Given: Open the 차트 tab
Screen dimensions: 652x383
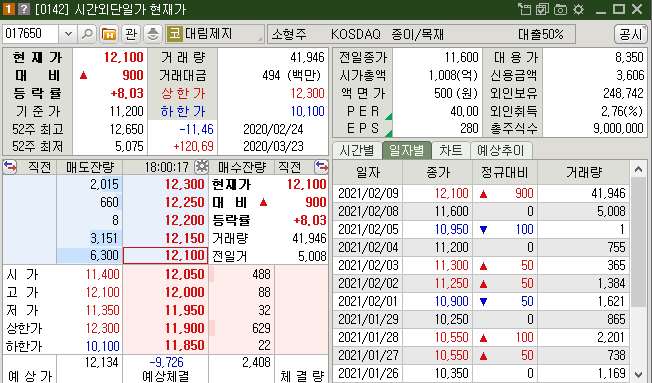Looking at the screenshot, I should [451, 151].
